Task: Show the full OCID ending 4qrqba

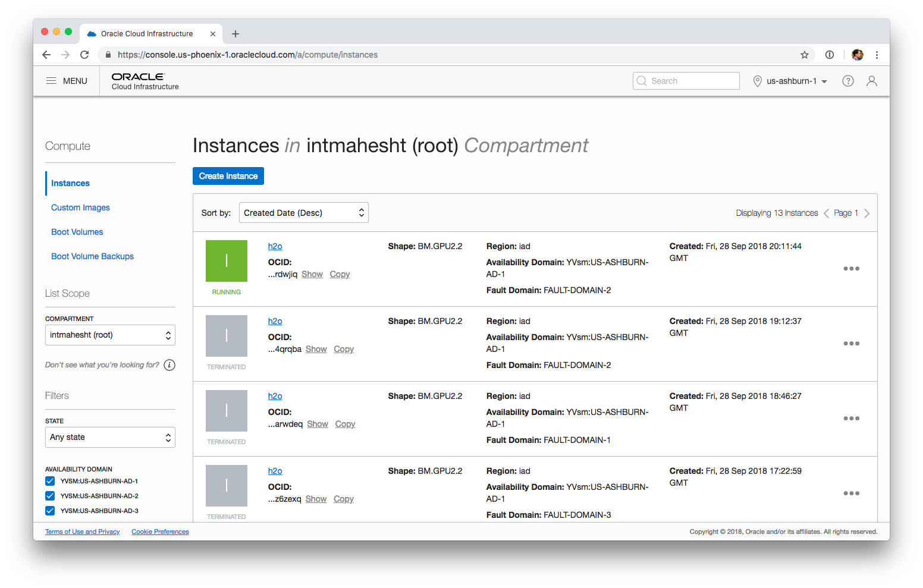Action: (x=316, y=349)
